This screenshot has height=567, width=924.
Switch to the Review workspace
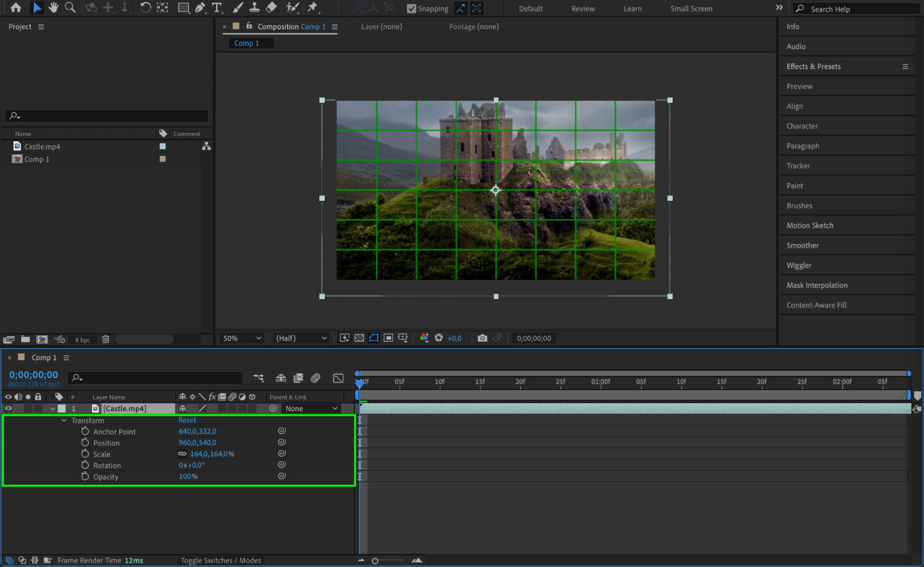[x=583, y=8]
